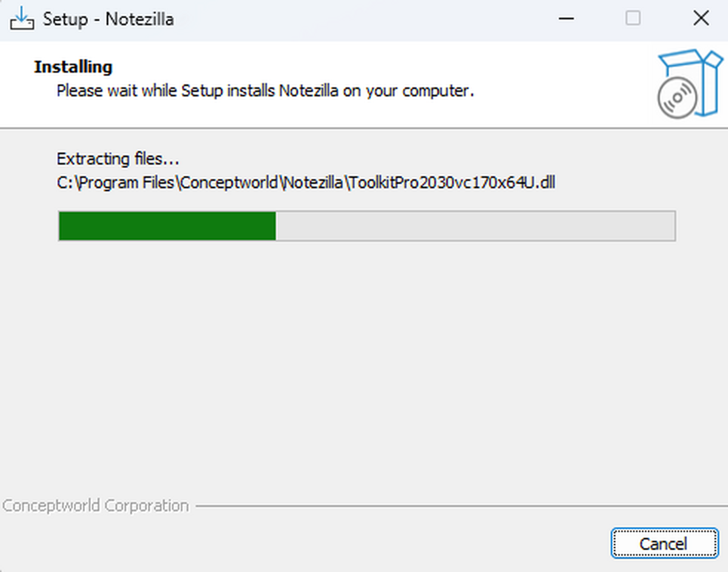Screen dimensions: 728x572
Task: Click the "Extracting files..." status label
Action: [118, 160]
